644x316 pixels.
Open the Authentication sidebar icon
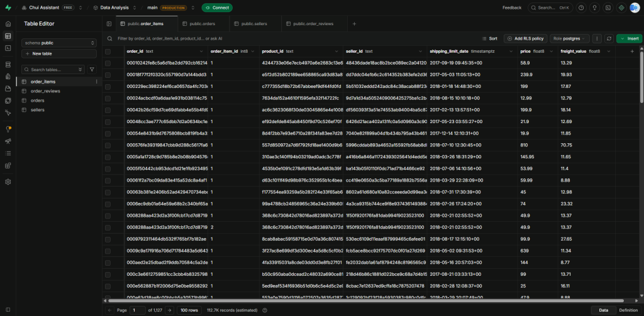click(x=8, y=77)
